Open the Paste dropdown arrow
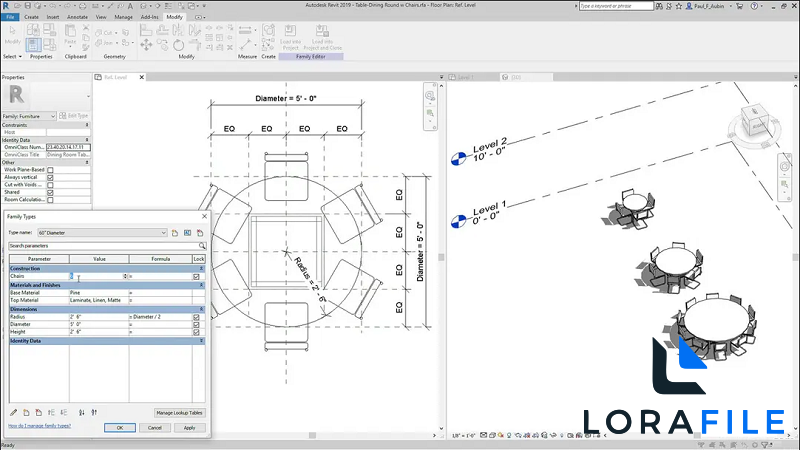 pos(70,46)
